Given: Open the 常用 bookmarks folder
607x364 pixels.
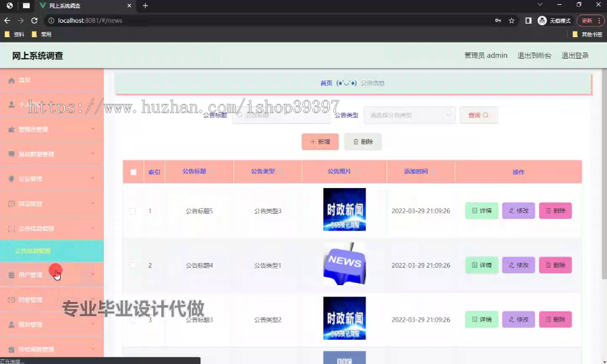Looking at the screenshot, I should 41,34.
